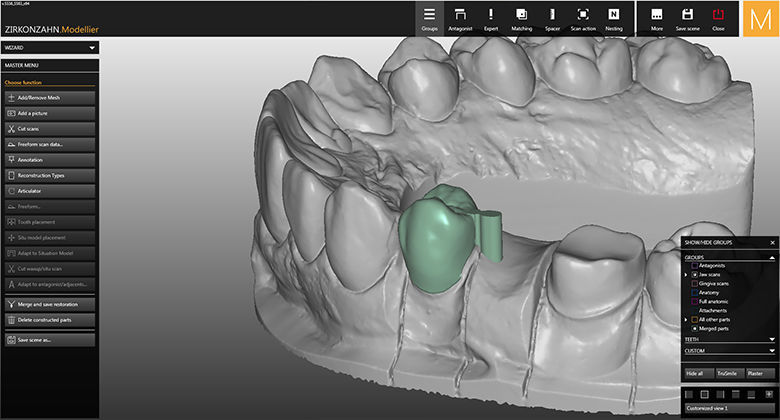The height and width of the screenshot is (420, 780).
Task: Open Freeform scan data function
Action: (x=50, y=144)
